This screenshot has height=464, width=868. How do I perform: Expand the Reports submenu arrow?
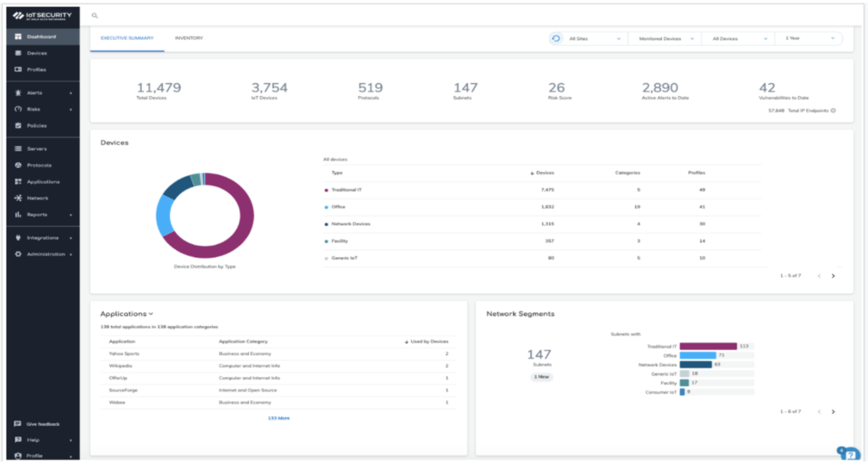(70, 214)
